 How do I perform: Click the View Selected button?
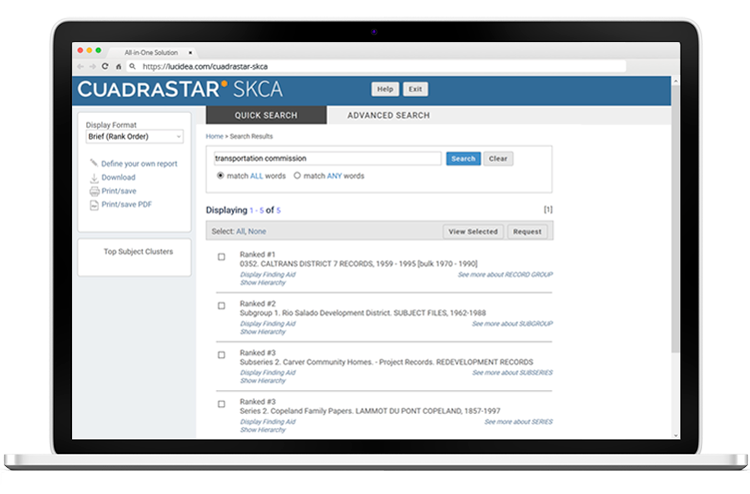pos(473,231)
